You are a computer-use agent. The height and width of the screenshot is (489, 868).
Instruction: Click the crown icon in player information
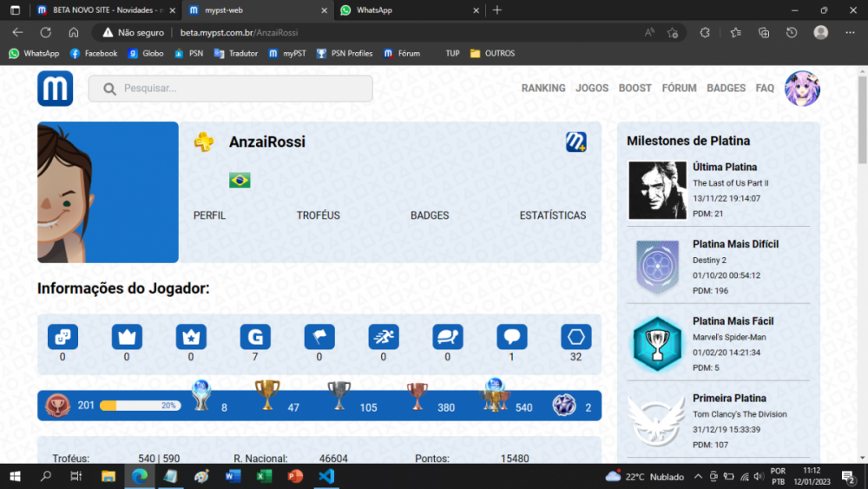[x=127, y=337]
